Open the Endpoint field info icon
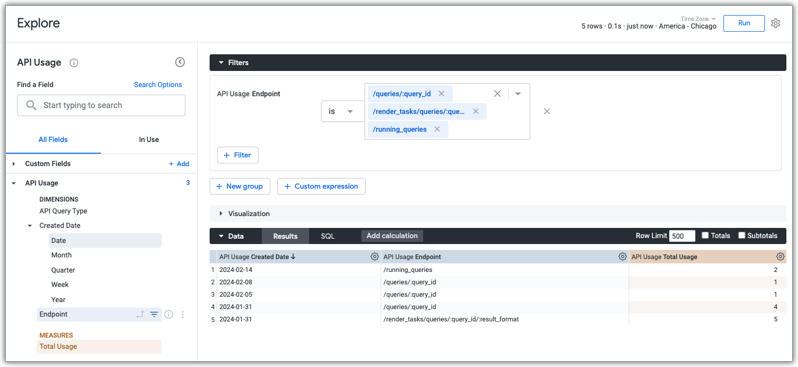Screen dimensions: 798x367 pos(169,315)
